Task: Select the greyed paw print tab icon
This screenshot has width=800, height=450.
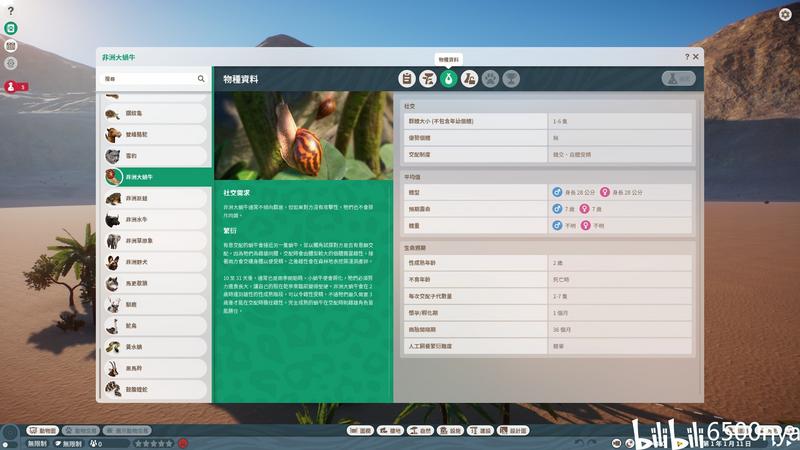Action: point(490,79)
